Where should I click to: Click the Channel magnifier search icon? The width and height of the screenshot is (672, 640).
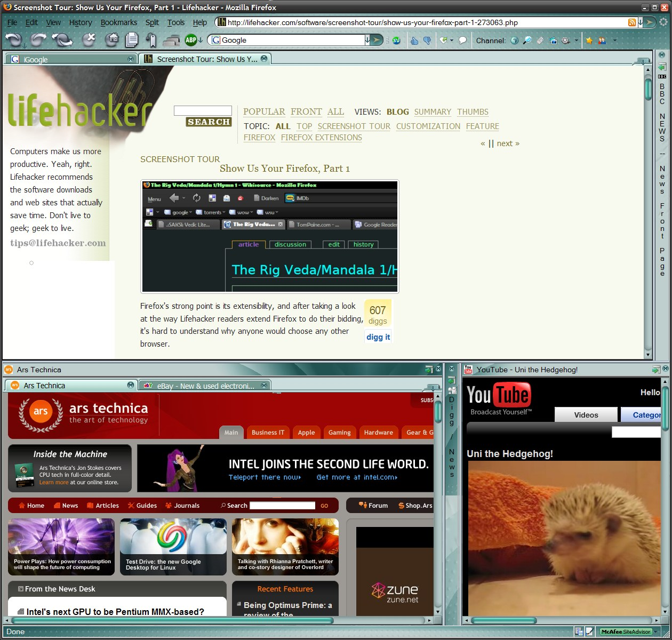(527, 40)
